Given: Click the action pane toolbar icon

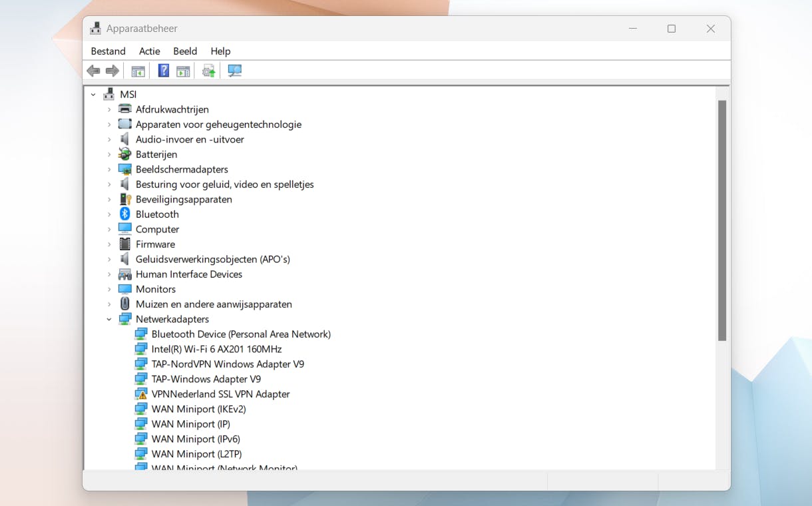Looking at the screenshot, I should point(183,71).
